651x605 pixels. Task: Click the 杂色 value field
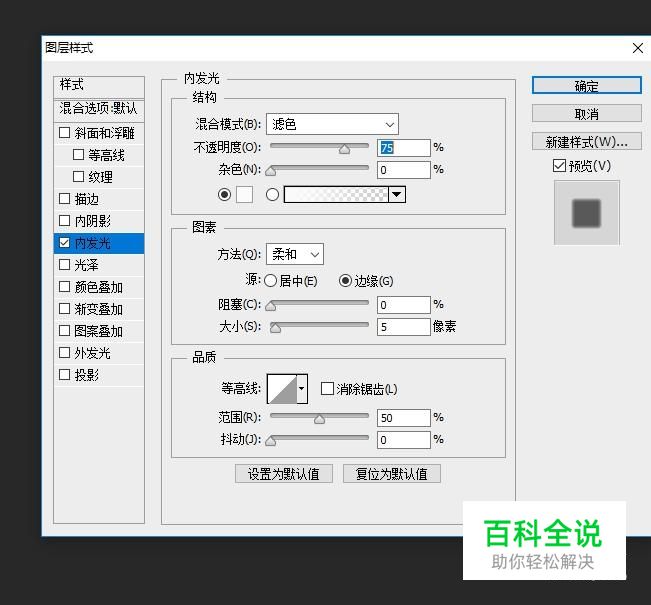[404, 170]
